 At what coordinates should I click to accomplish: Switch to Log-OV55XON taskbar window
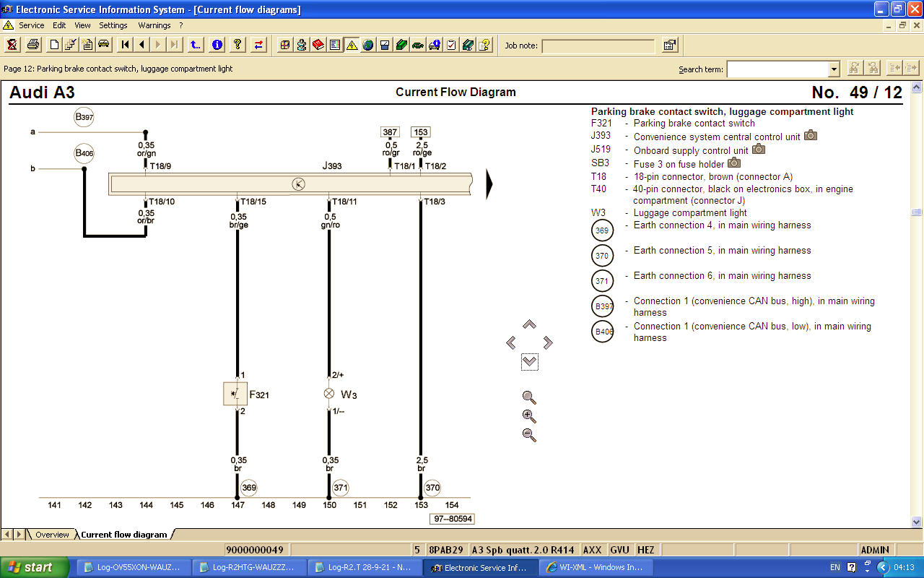click(x=134, y=567)
